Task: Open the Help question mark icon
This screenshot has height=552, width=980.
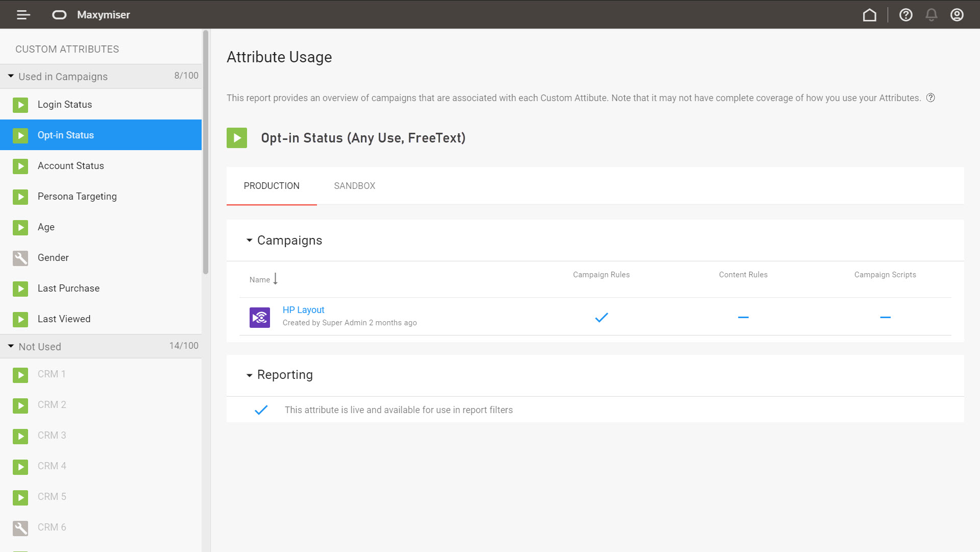Action: [x=906, y=15]
